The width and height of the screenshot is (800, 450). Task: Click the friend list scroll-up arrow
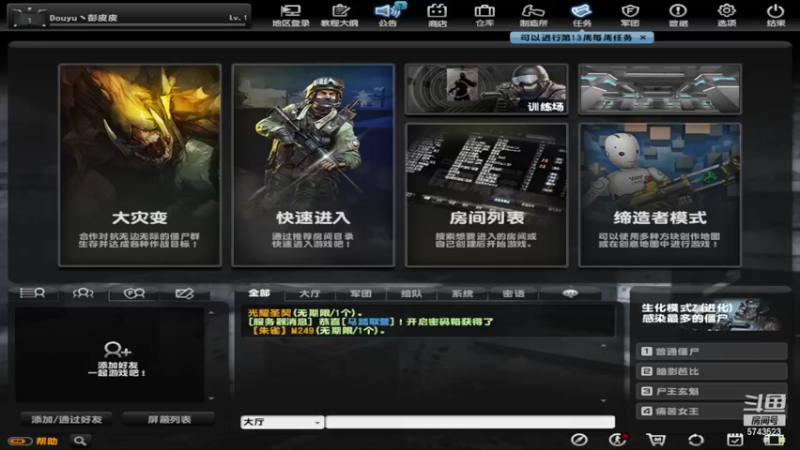click(x=211, y=312)
